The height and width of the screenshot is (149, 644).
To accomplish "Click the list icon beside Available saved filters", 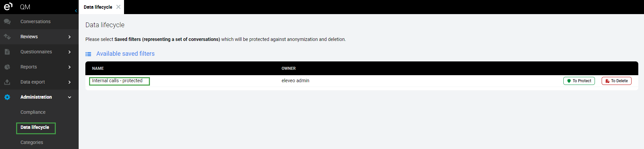I will [x=88, y=54].
